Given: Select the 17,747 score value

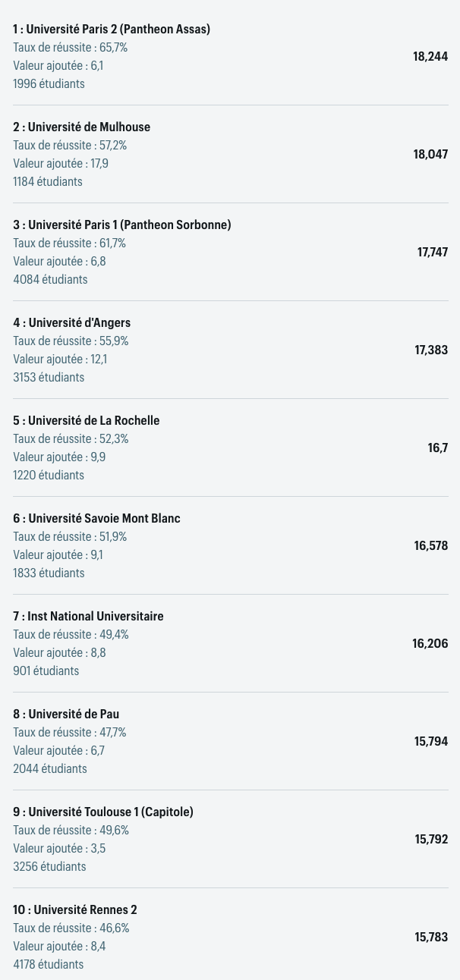Looking at the screenshot, I should click(x=433, y=253).
